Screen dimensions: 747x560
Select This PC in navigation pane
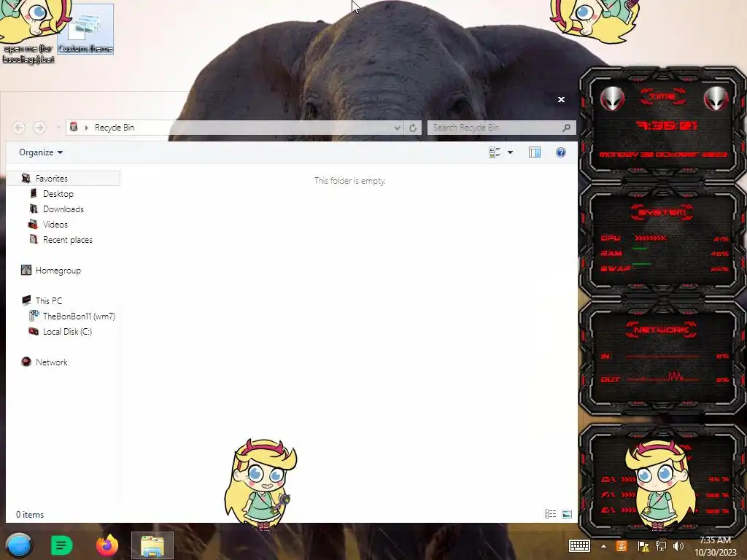point(49,301)
